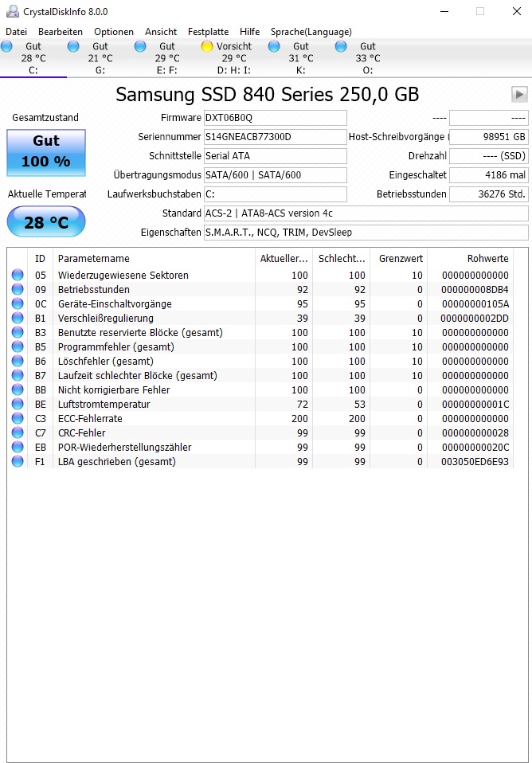Click the CrystalDiskInfo title bar app icon
The width and height of the screenshot is (532, 763).
[x=12, y=11]
